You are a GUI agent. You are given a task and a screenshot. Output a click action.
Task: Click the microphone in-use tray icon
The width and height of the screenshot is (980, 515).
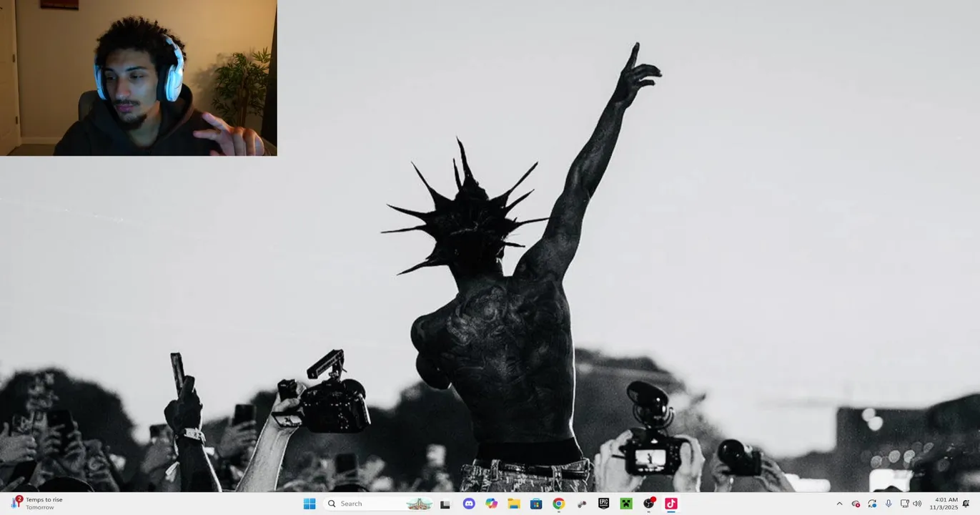889,504
